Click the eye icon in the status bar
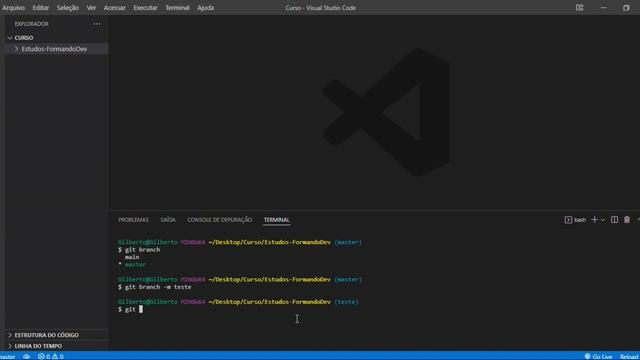640x360 pixels. tap(27, 356)
